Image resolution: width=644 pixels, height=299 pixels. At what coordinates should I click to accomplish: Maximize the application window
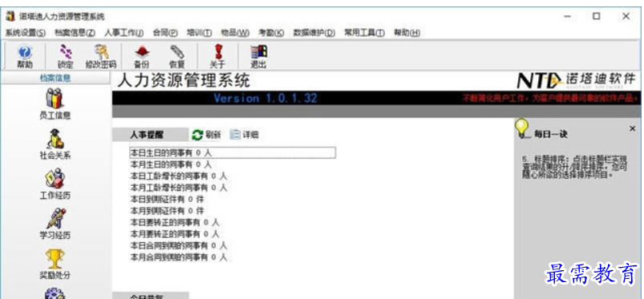597,16
